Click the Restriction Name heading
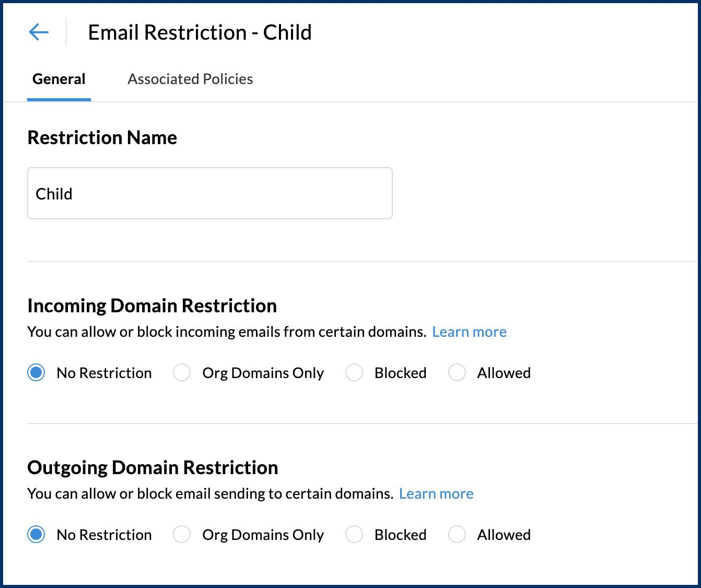701x588 pixels. tap(102, 138)
